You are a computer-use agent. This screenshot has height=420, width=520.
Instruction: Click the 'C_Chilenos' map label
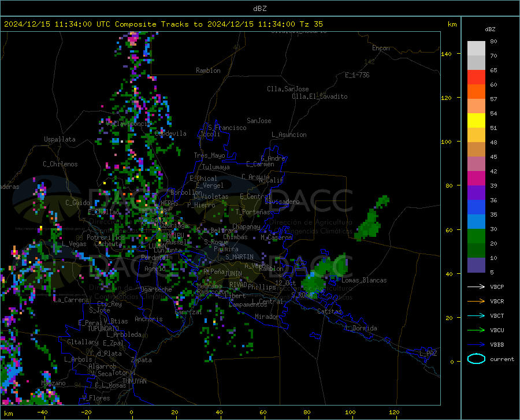pos(60,164)
